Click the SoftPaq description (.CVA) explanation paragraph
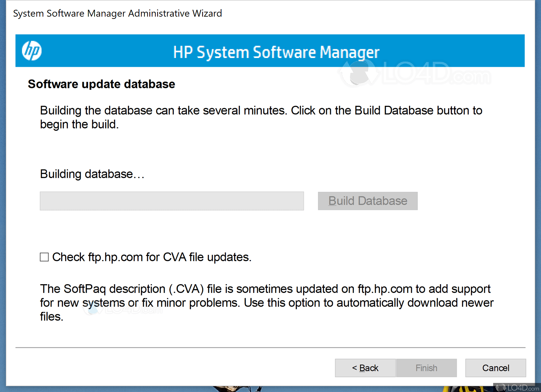 click(267, 303)
